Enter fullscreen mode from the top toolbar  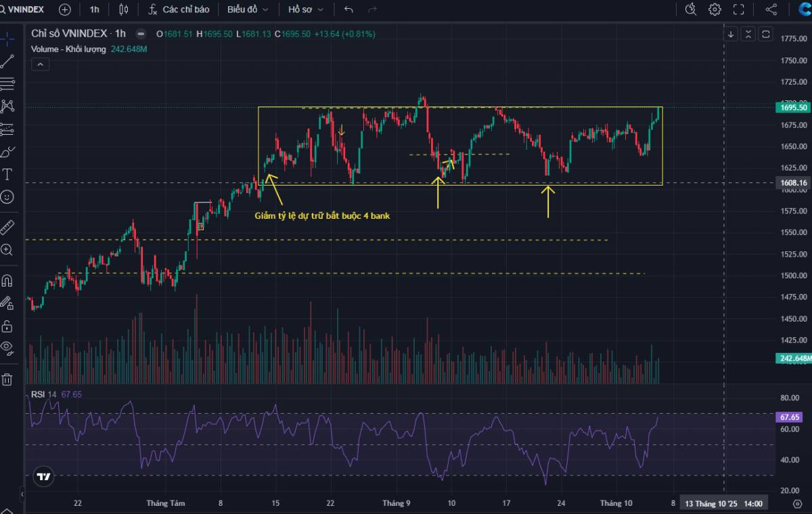click(738, 9)
